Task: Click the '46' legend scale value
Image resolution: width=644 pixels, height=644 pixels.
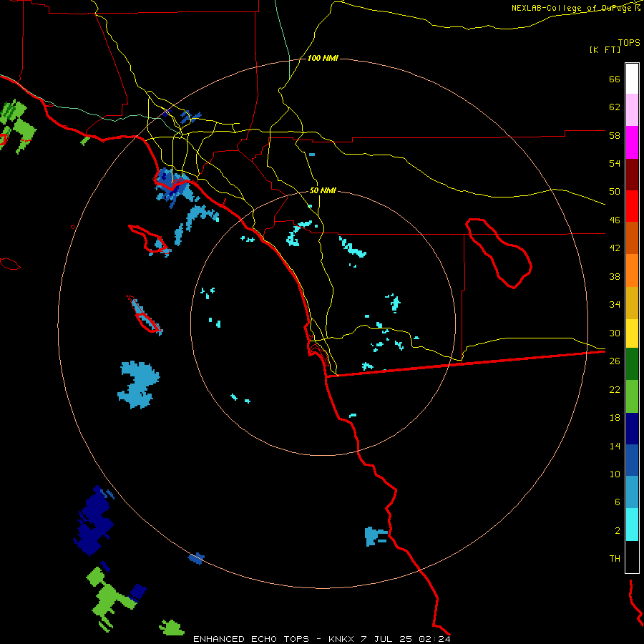Action: pyautogui.click(x=615, y=220)
